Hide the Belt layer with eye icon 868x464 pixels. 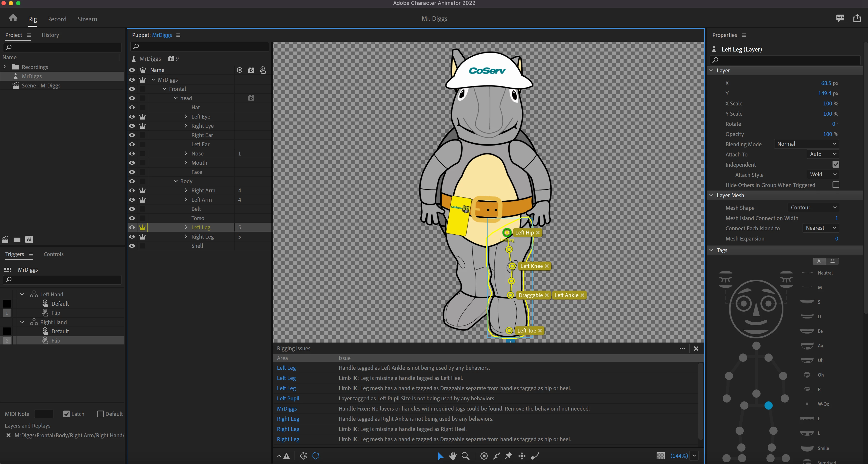click(132, 209)
